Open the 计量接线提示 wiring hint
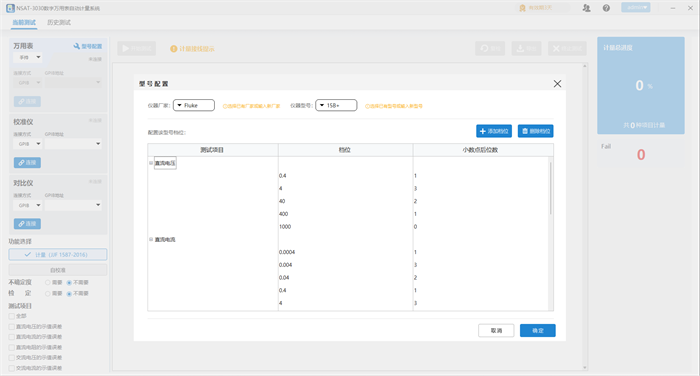 coord(192,49)
